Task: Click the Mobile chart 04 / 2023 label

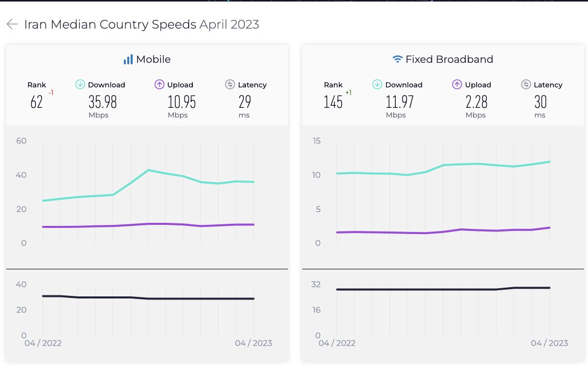Action: 254,343
